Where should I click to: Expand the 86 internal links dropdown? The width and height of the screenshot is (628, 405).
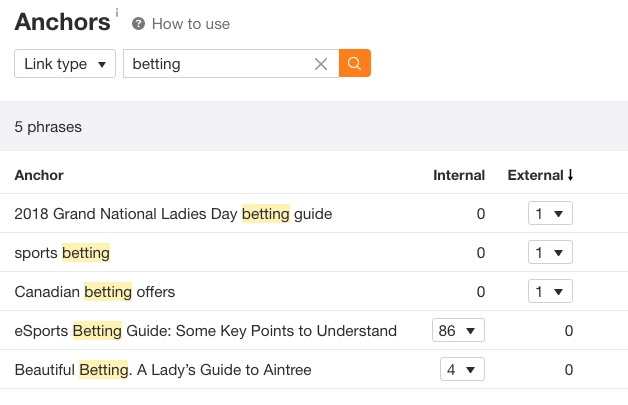click(x=458, y=330)
